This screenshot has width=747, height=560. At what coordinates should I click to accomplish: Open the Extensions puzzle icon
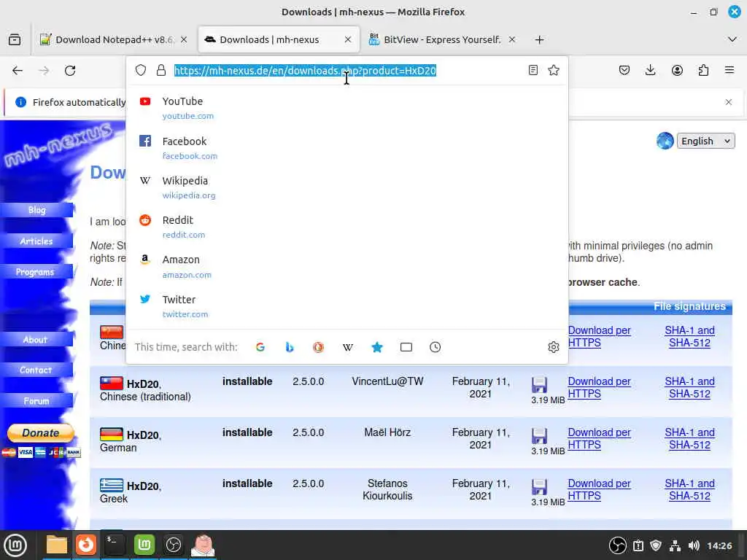pos(703,71)
